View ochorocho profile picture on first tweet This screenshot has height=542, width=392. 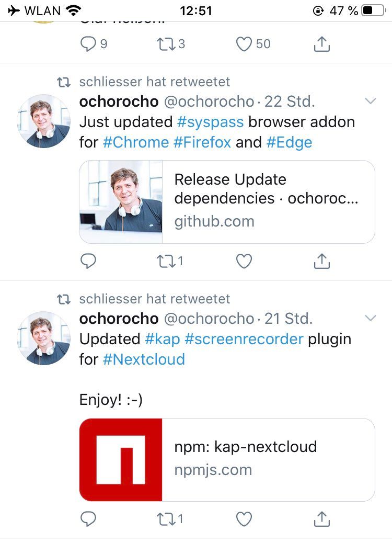44,121
